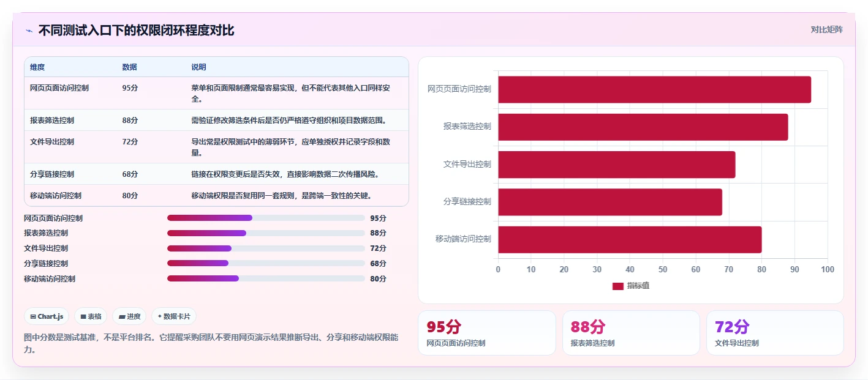This screenshot has height=380, width=868.
Task: Click the Chart.js chip
Action: click(x=47, y=316)
